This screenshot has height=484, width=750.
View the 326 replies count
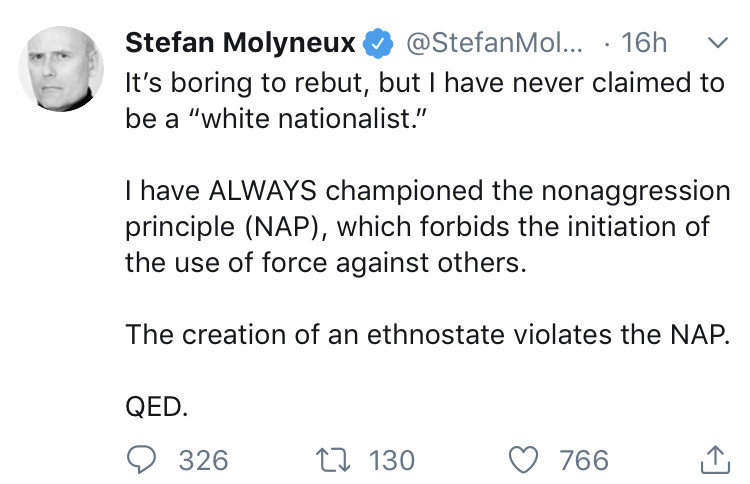click(x=203, y=459)
